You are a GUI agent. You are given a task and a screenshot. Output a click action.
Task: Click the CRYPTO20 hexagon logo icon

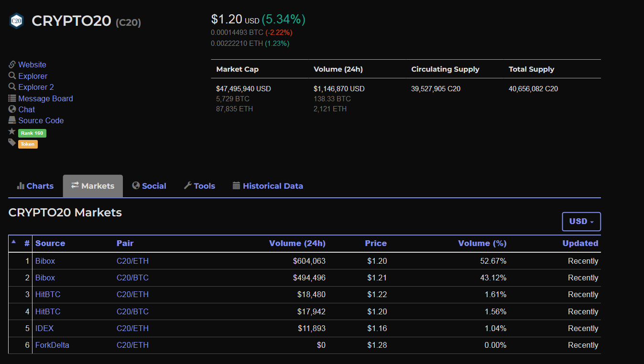pyautogui.click(x=16, y=21)
